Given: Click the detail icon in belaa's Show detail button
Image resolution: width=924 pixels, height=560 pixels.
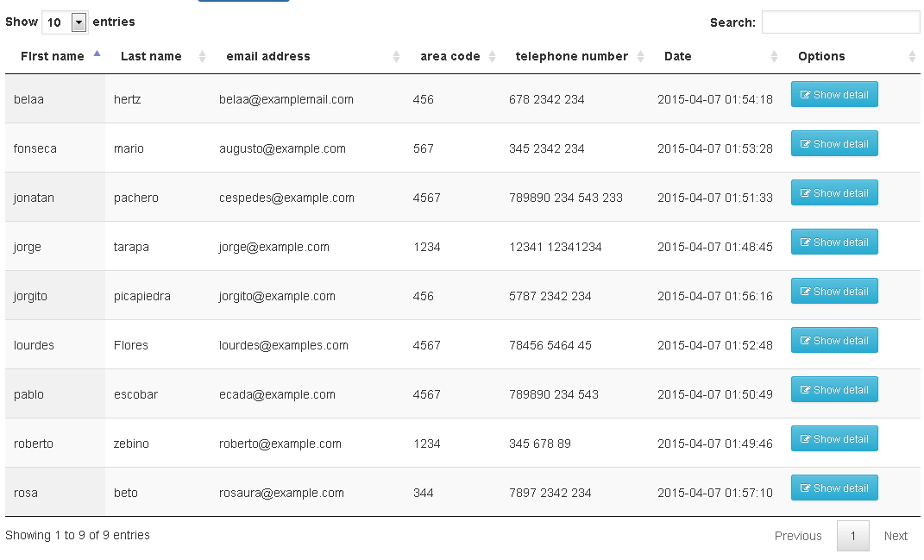Looking at the screenshot, I should tap(804, 94).
